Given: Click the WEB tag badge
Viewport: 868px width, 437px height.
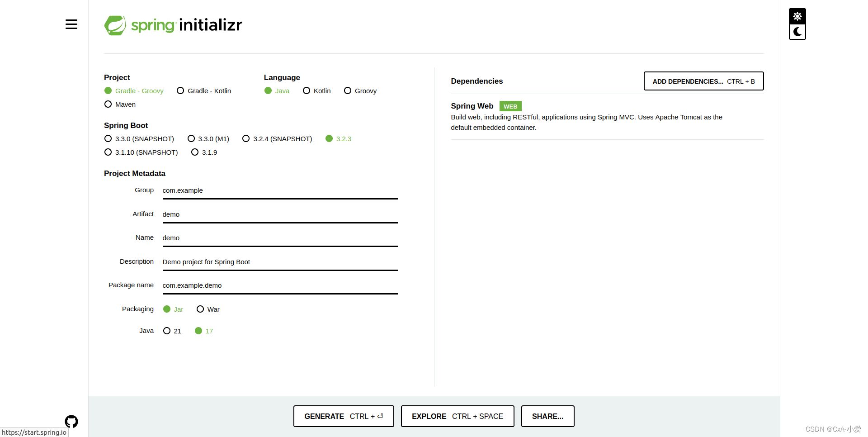Looking at the screenshot, I should coord(510,106).
